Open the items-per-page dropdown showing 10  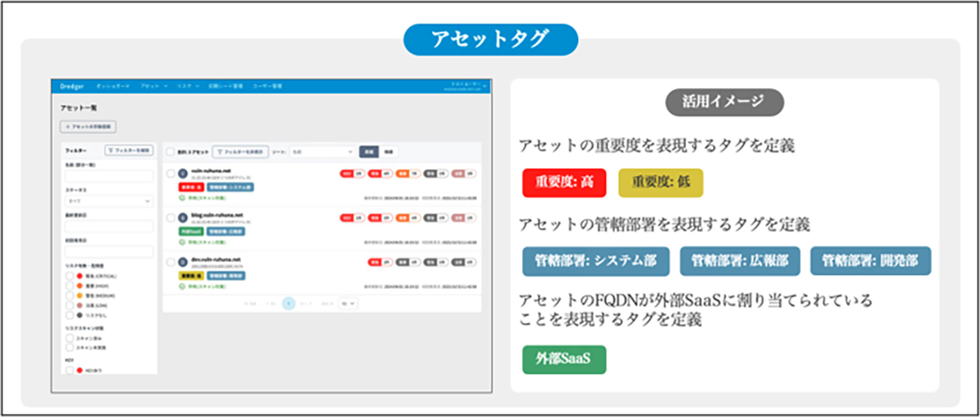[349, 303]
